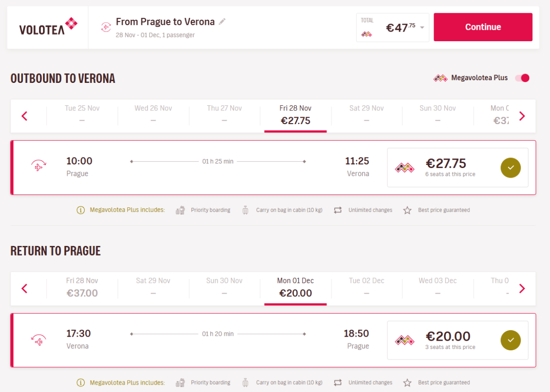
Task: Click the pencil edit icon beside route title
Action: pyautogui.click(x=222, y=22)
